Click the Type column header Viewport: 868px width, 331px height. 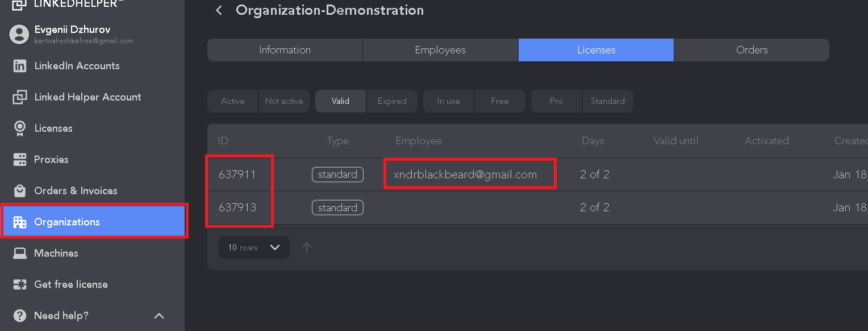pyautogui.click(x=337, y=141)
